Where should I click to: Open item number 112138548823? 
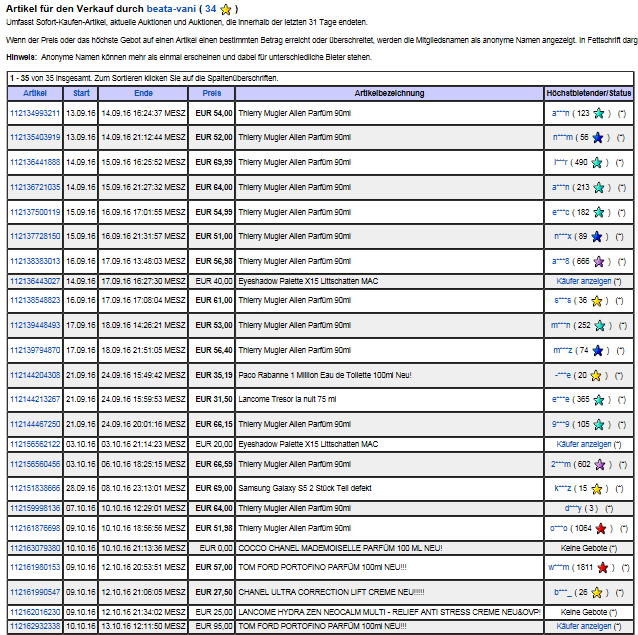point(35,300)
